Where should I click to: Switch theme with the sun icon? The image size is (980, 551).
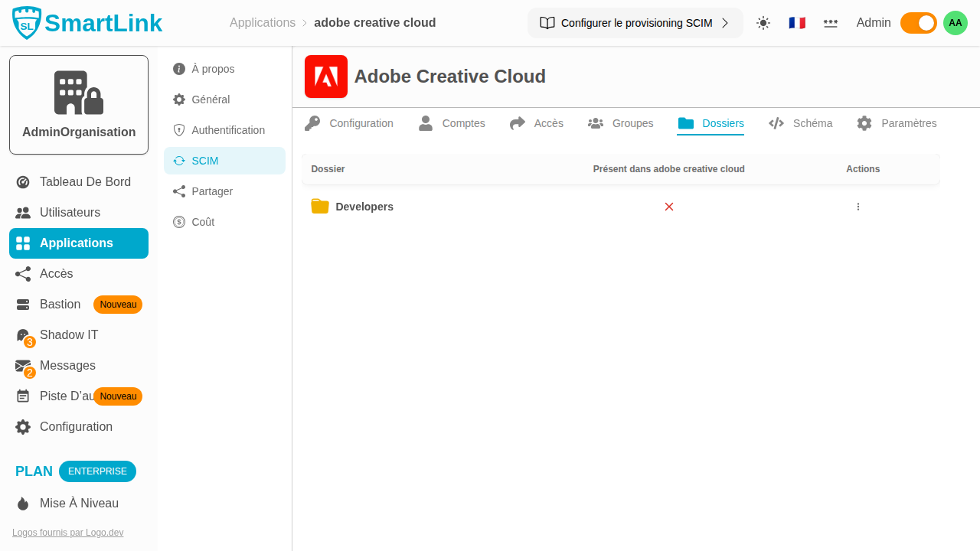[763, 23]
